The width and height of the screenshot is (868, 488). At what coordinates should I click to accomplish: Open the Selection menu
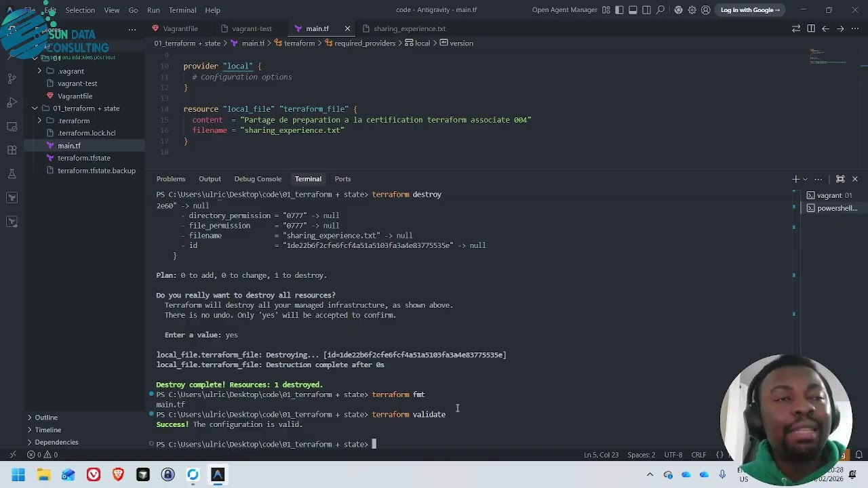tap(80, 10)
